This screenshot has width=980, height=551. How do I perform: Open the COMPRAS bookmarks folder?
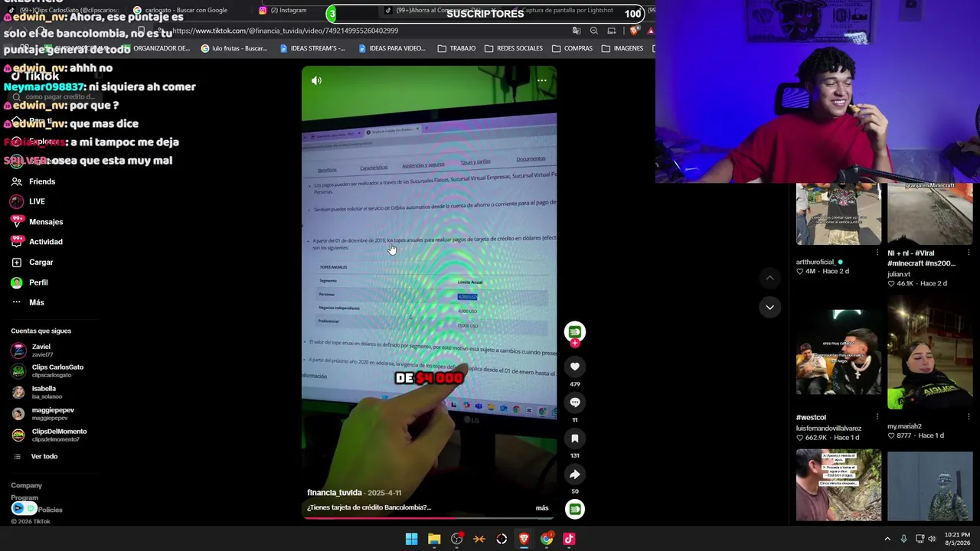click(x=572, y=48)
